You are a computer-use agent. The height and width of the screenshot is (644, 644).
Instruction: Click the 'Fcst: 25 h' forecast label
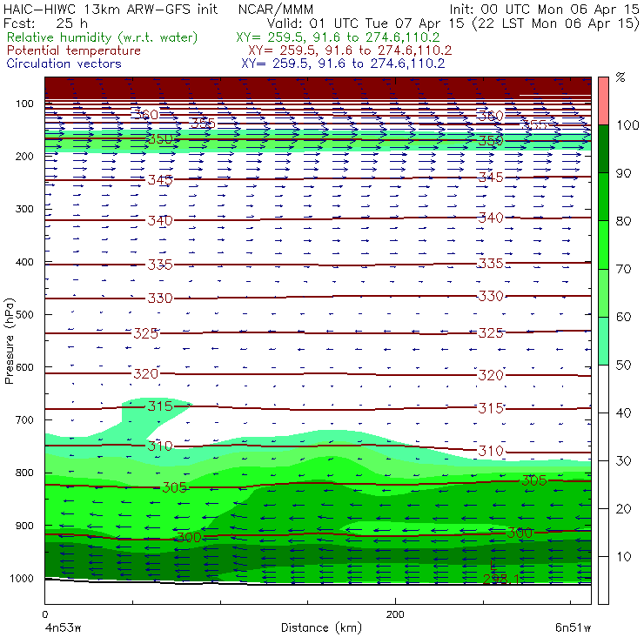pyautogui.click(x=45, y=23)
